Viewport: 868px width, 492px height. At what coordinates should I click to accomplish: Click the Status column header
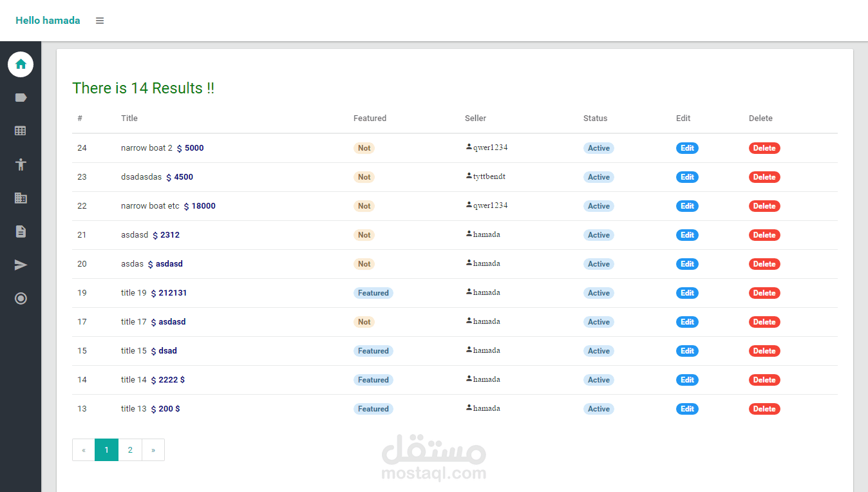595,118
